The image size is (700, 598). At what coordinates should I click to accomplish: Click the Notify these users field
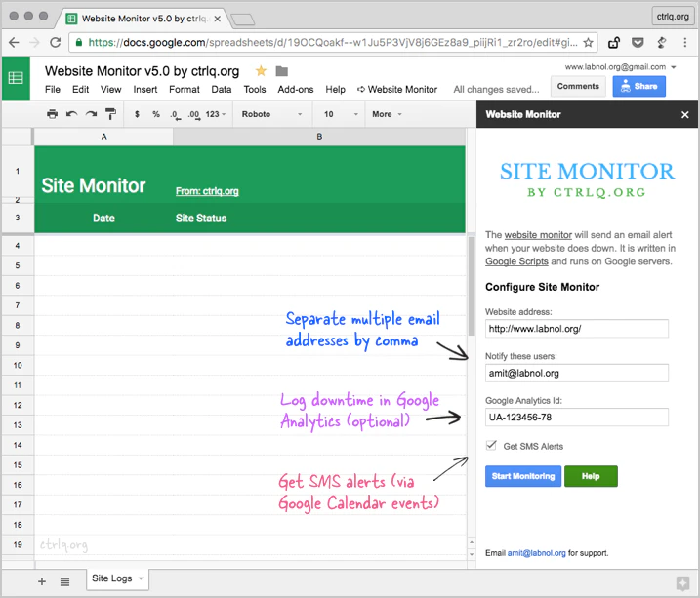[577, 373]
